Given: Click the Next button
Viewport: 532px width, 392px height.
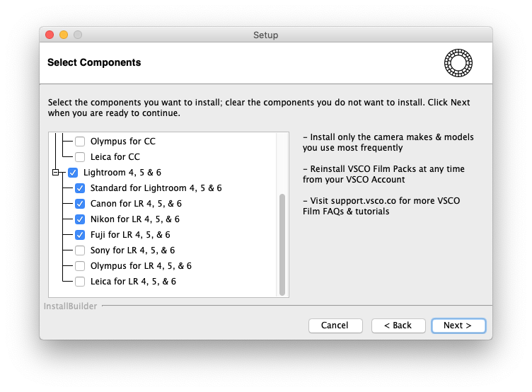Looking at the screenshot, I should (x=458, y=325).
